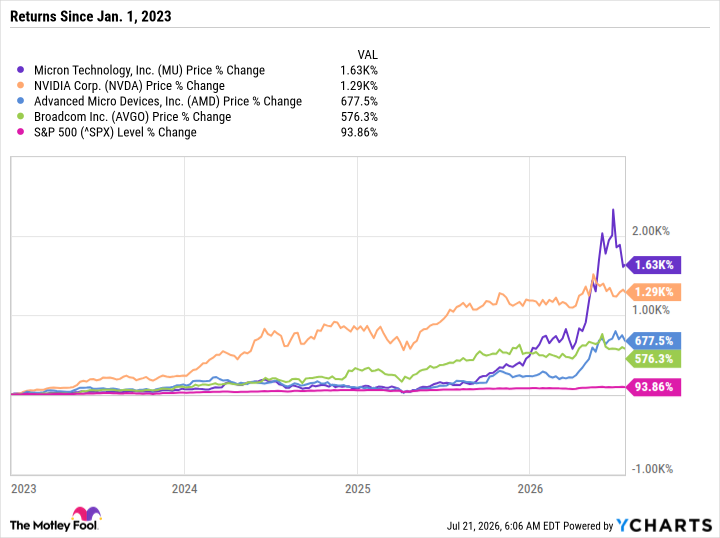Click the orange 1.29K% end-value flag
Image resolution: width=720 pixels, height=538 pixels.
coord(653,292)
